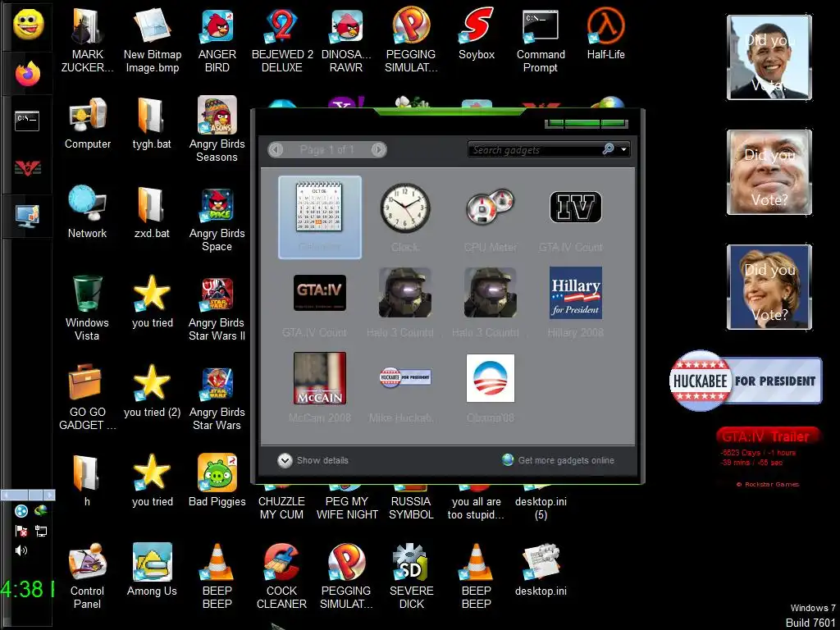Go to next gadget gallery page
840x630 pixels.
(378, 149)
